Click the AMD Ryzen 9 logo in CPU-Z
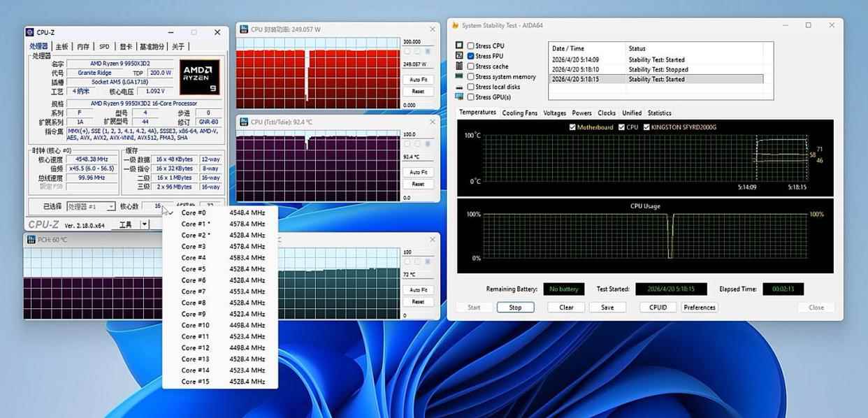868x418 pixels. (200, 77)
